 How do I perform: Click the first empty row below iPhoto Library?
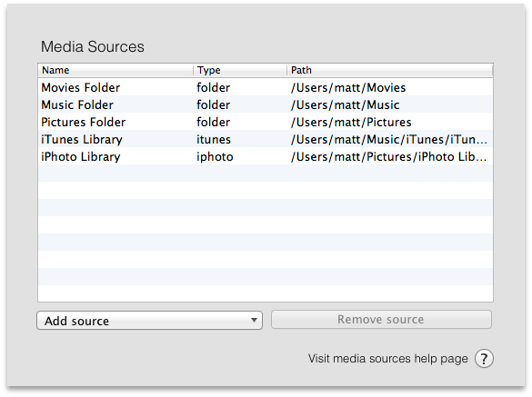(266, 174)
